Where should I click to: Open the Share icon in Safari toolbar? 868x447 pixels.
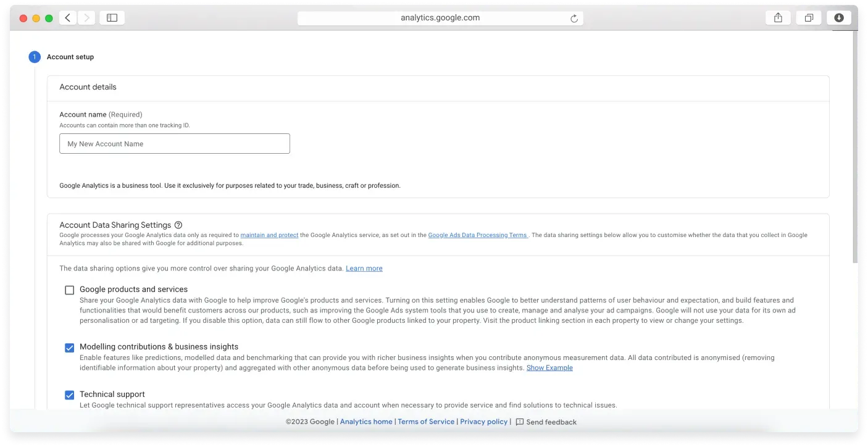click(778, 18)
